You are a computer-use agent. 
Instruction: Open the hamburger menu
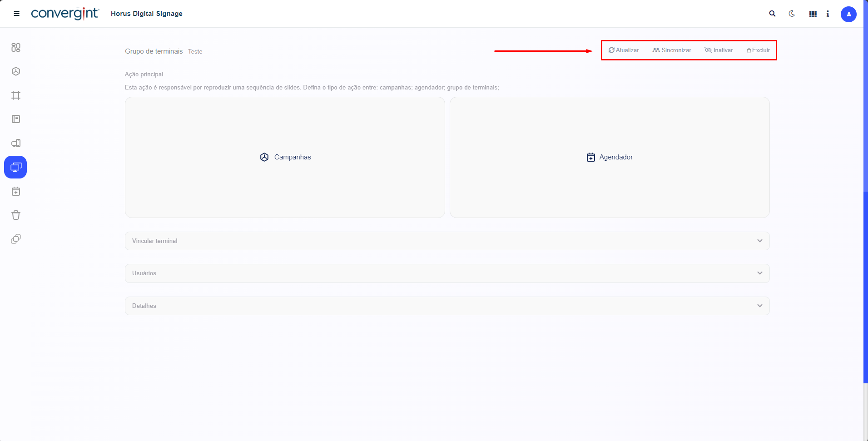pyautogui.click(x=17, y=14)
